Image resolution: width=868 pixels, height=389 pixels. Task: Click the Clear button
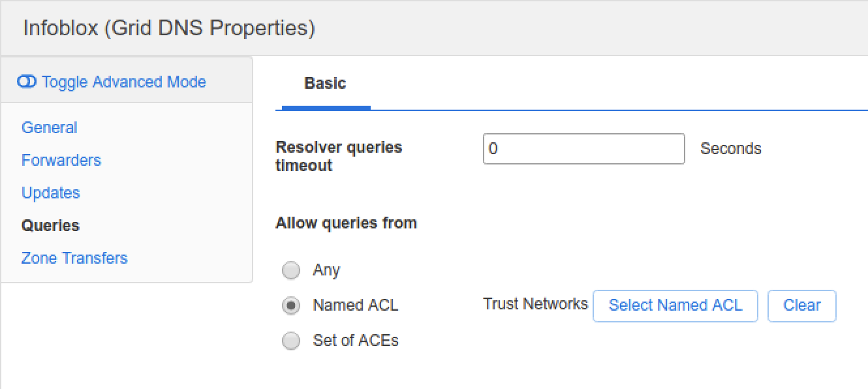pos(801,305)
